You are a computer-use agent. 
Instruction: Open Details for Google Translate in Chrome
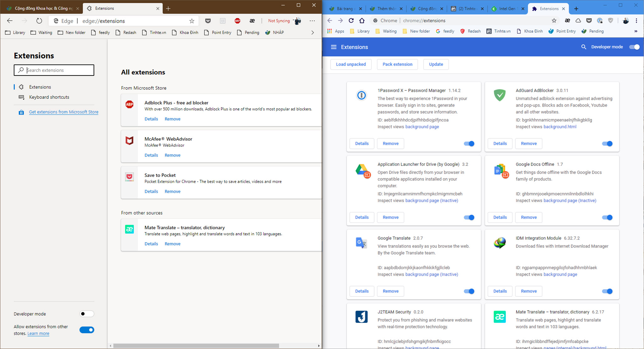point(362,291)
